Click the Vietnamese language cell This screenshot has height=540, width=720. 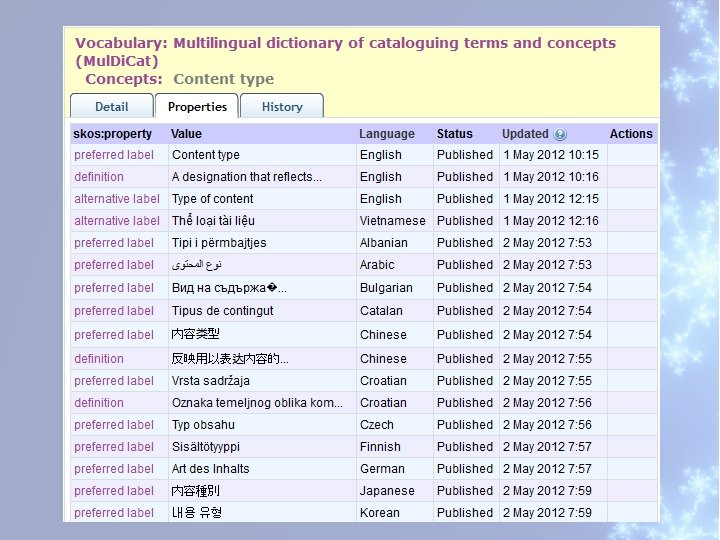[x=393, y=221]
